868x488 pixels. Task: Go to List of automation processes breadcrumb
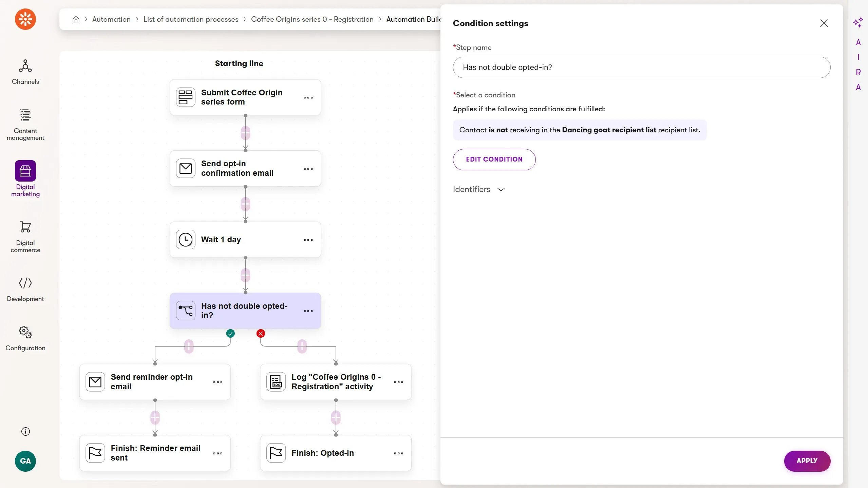click(191, 19)
